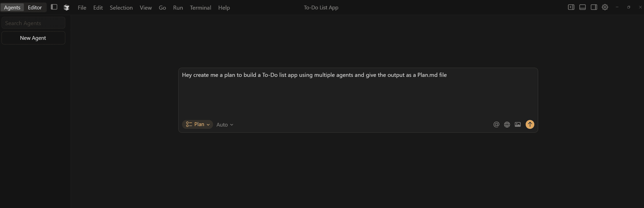Screen dimensions: 644x208
Task: Open the File menu
Action: click(x=82, y=8)
